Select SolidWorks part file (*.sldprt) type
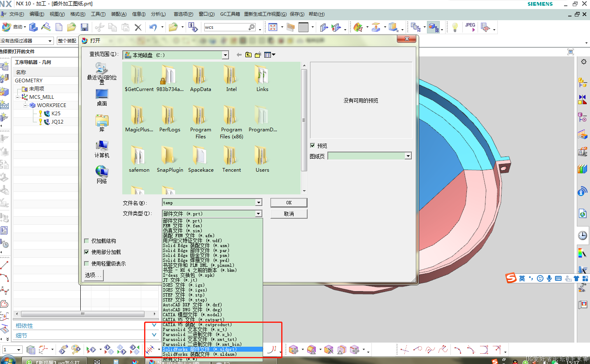 point(212,349)
